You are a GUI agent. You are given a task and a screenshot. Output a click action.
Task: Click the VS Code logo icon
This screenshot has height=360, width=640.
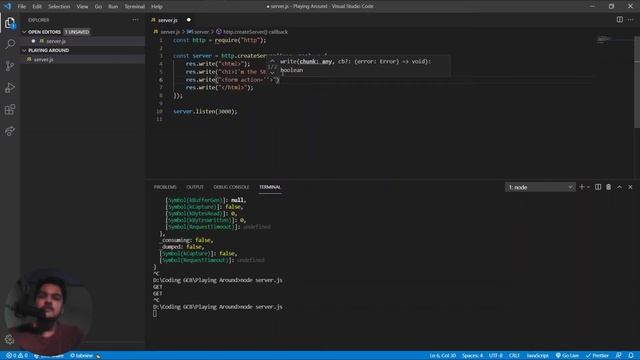pyautogui.click(x=7, y=6)
